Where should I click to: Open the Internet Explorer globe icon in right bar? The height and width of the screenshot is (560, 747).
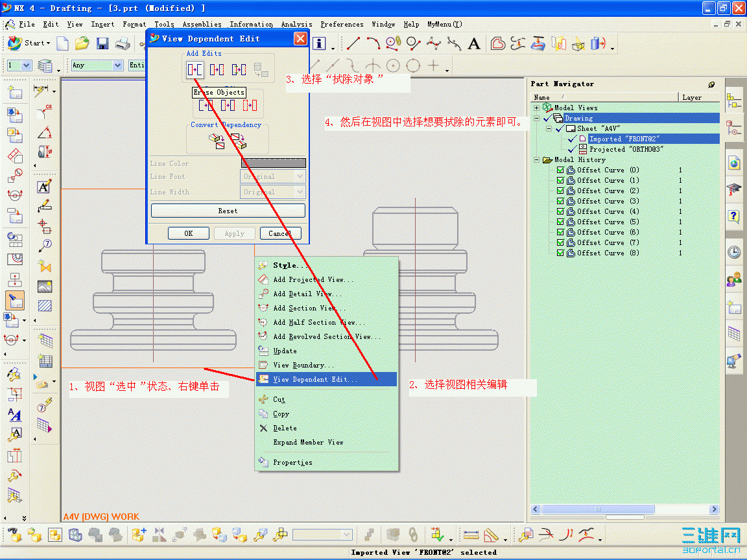(734, 163)
